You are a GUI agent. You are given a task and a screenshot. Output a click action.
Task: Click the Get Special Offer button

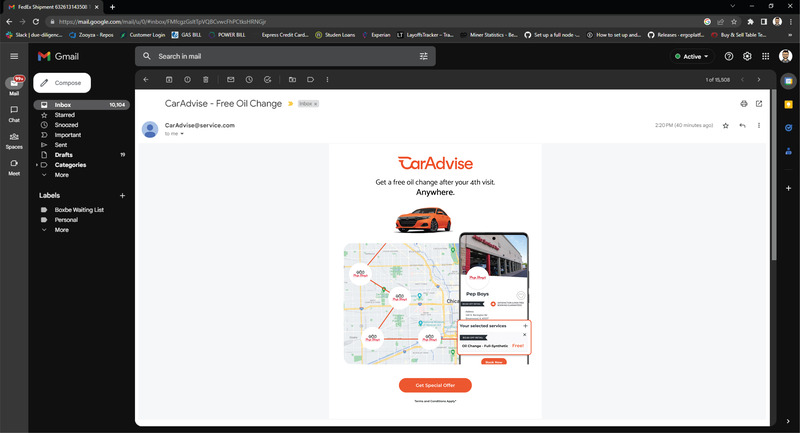coord(435,386)
